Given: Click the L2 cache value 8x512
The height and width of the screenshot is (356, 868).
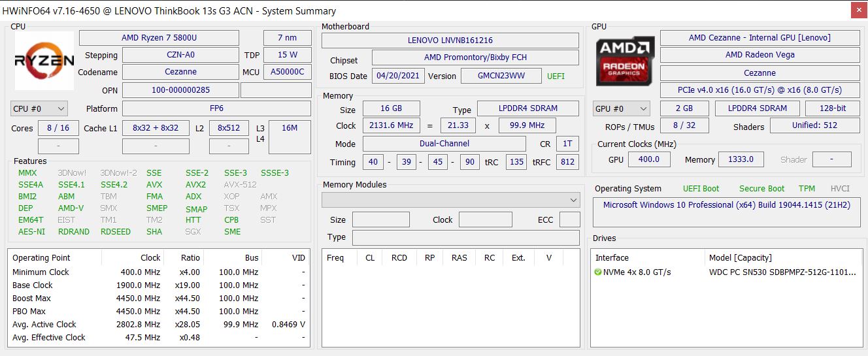Looking at the screenshot, I should [229, 128].
